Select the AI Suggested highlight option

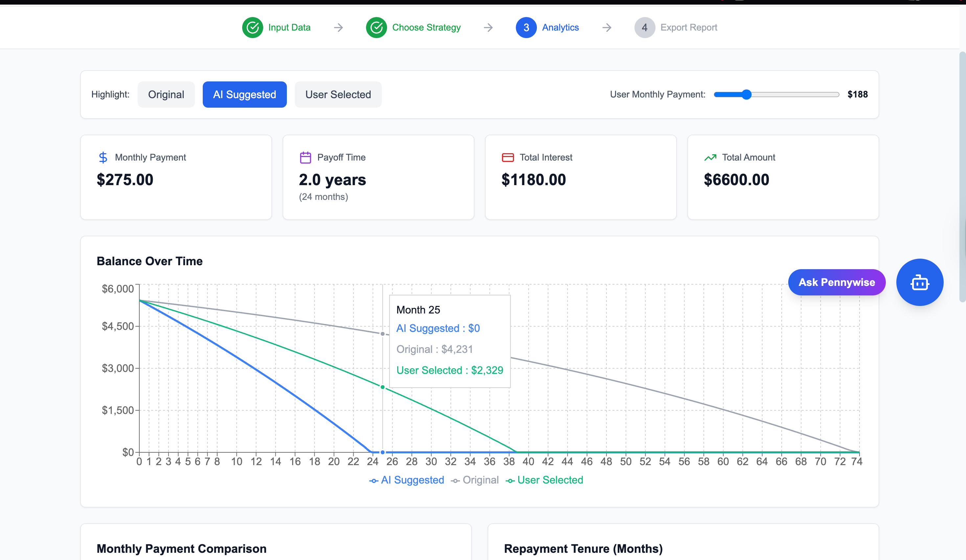pos(244,95)
